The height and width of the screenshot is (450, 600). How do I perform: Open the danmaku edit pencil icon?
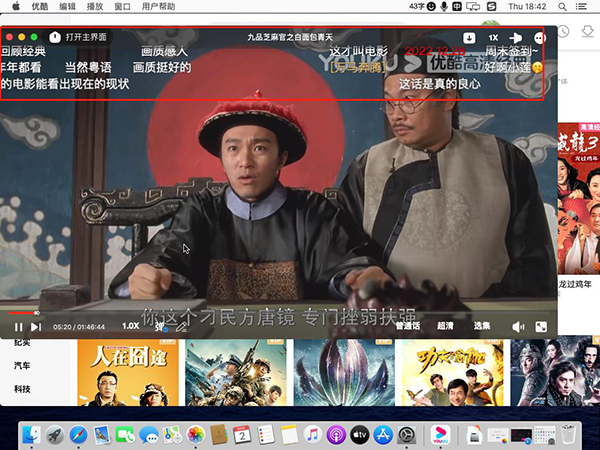181,326
